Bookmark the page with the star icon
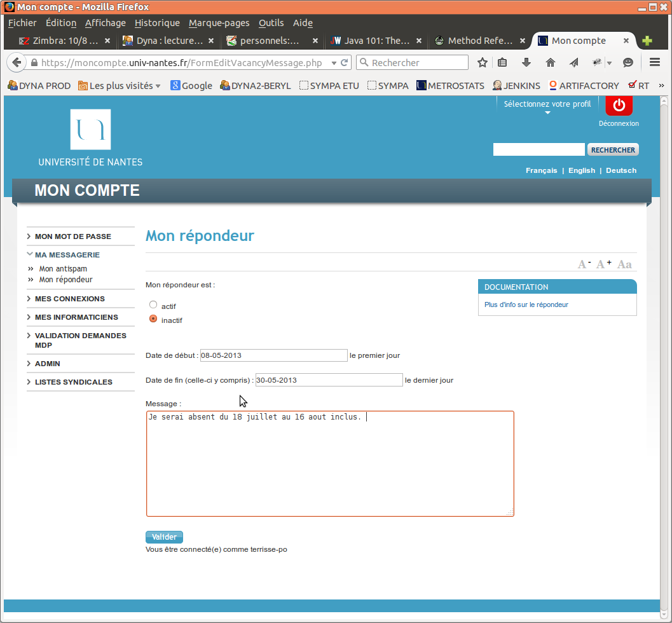This screenshot has width=672, height=623. tap(482, 62)
